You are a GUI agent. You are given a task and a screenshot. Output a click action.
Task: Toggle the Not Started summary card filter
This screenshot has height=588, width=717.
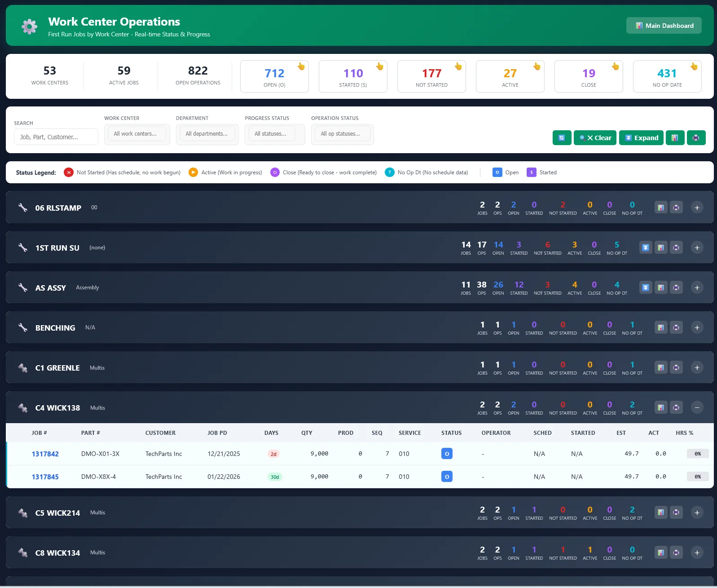[431, 76]
